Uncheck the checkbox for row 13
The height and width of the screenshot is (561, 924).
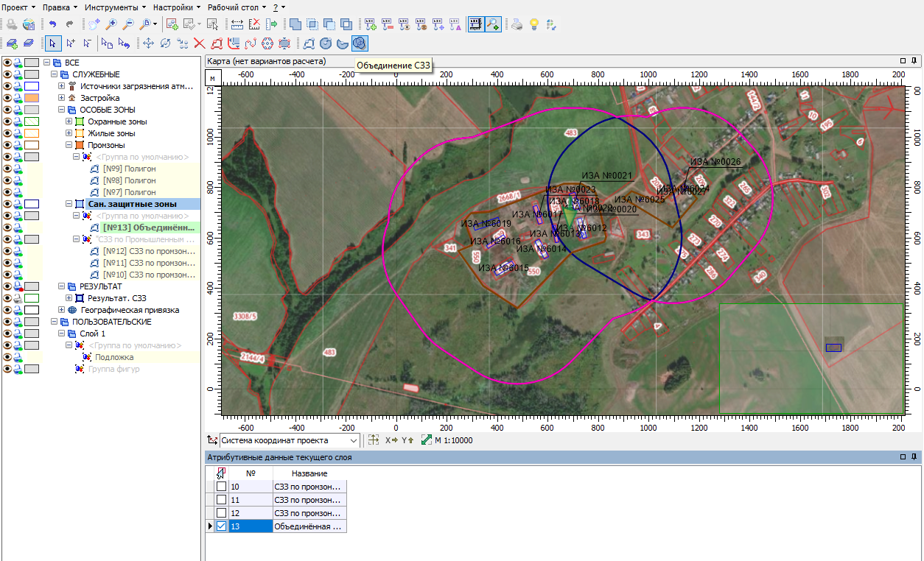pos(221,526)
